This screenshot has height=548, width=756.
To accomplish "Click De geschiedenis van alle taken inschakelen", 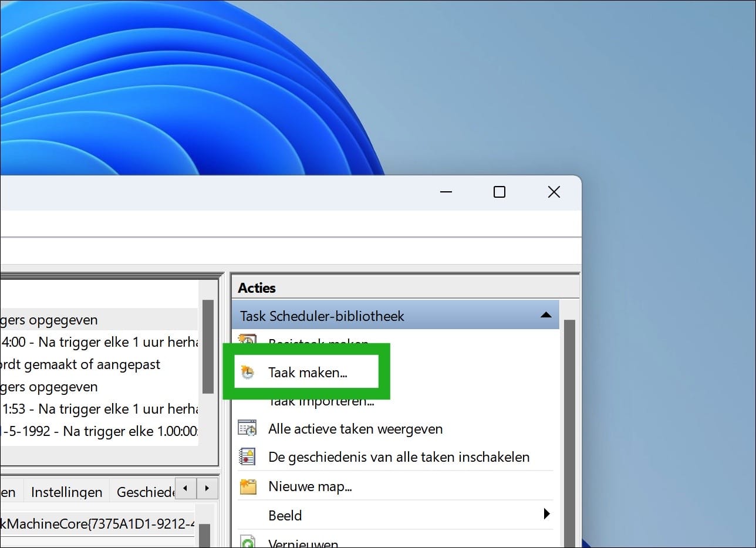I will pos(398,456).
